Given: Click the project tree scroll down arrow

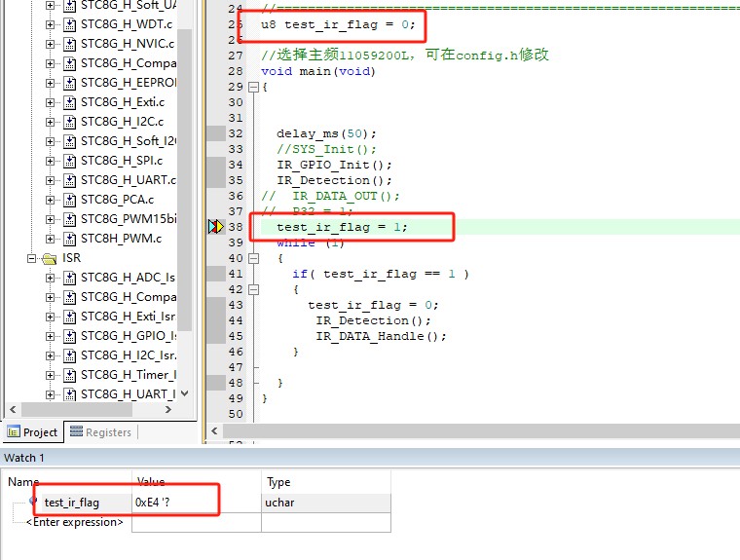Looking at the screenshot, I should pos(184,393).
